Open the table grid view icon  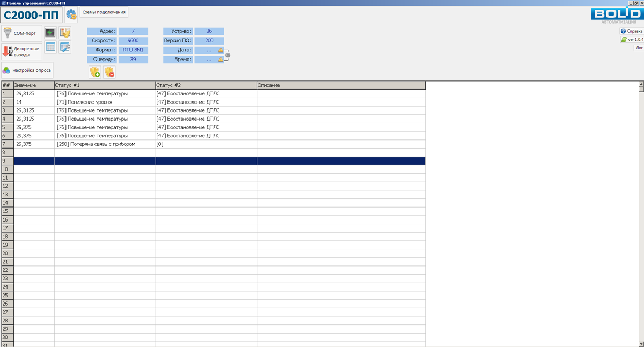point(50,47)
